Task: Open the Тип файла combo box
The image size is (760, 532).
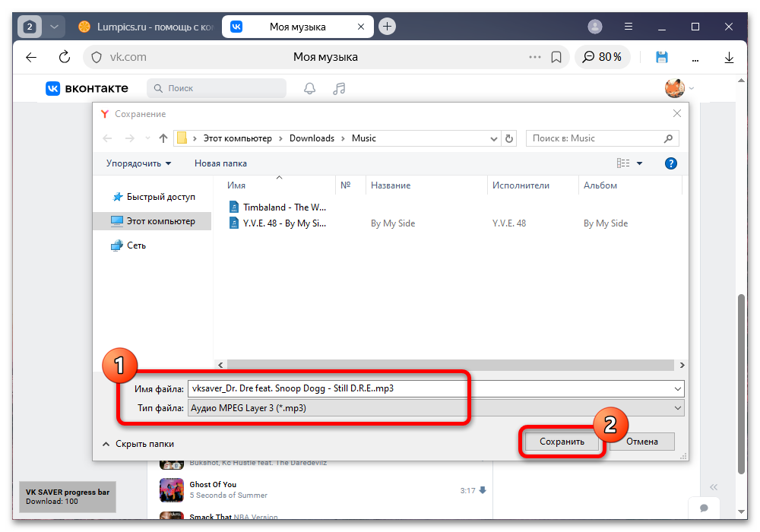Action: [435, 408]
